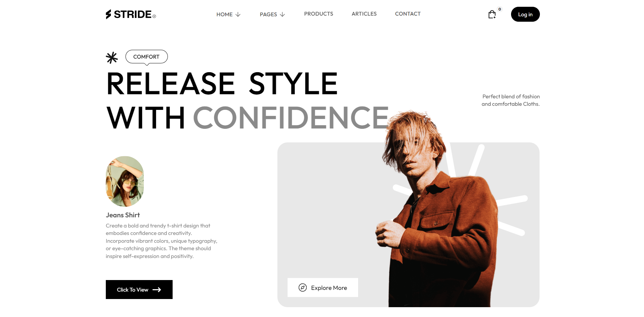Viewport: 644px width, 317px height.
Task: Click the Explore More button
Action: pyautogui.click(x=323, y=288)
